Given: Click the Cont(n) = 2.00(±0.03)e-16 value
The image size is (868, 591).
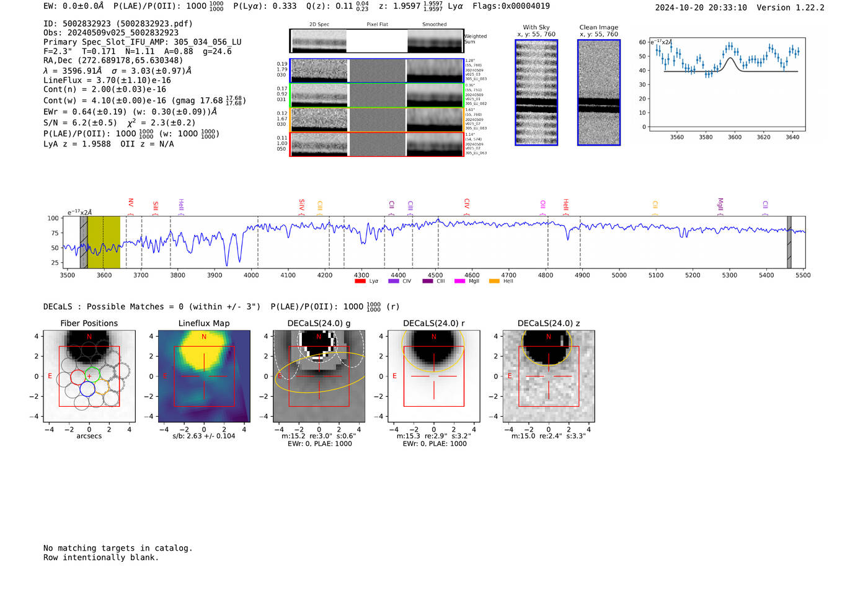Looking at the screenshot, I should pyautogui.click(x=105, y=89).
